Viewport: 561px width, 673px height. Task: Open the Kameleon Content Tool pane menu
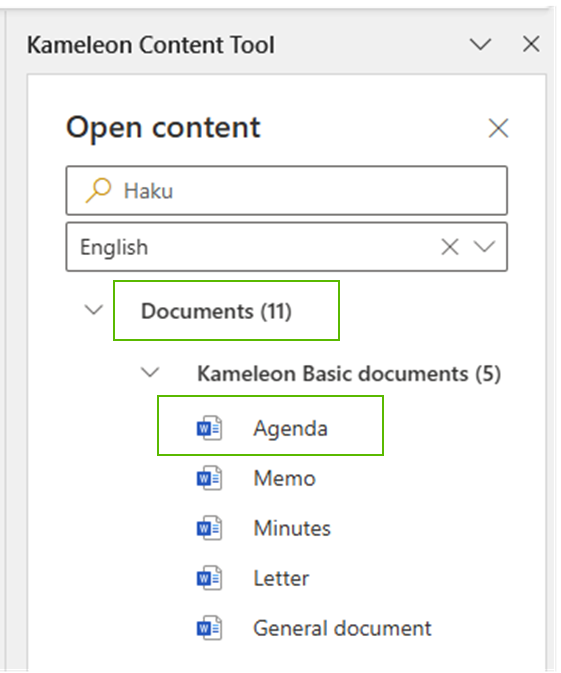click(x=480, y=44)
